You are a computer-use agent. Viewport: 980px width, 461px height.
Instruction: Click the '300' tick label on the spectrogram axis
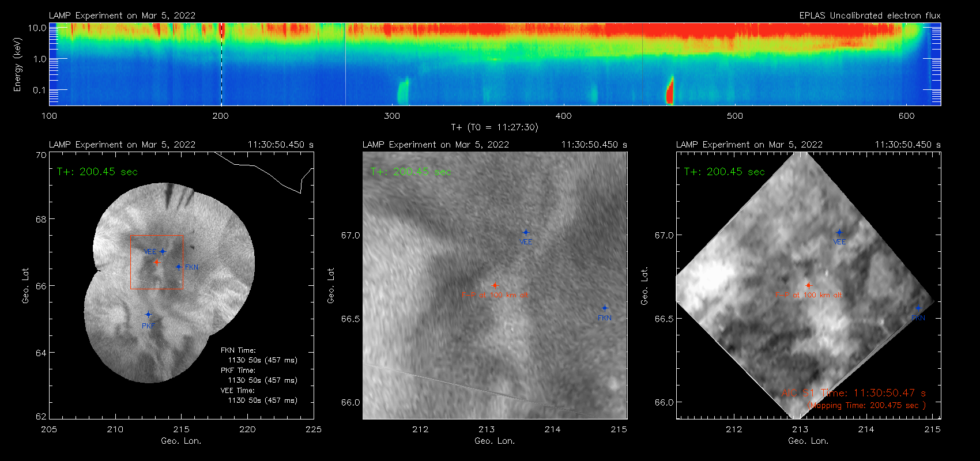[x=392, y=116]
